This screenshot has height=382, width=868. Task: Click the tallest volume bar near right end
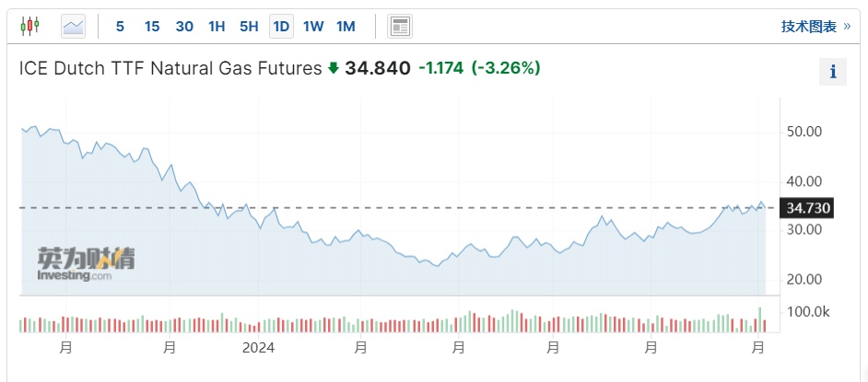coord(760,319)
